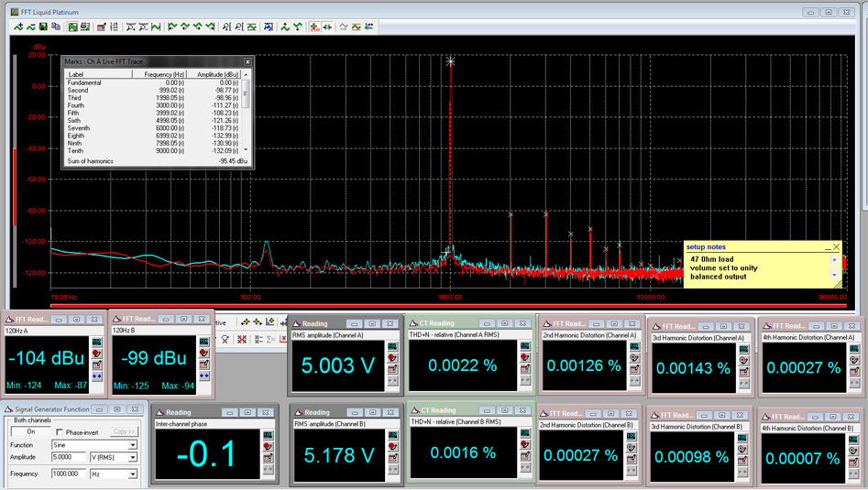868x490 pixels.
Task: Open the Hz frequency unit dropdown
Action: pyautogui.click(x=133, y=474)
